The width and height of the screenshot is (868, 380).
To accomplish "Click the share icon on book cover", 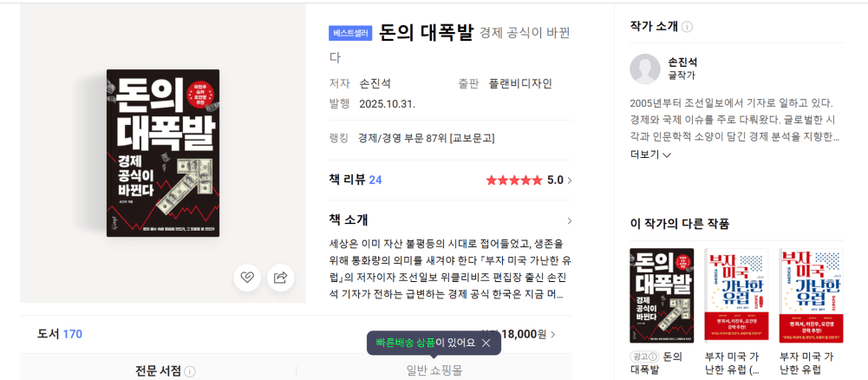I will pos(281,278).
